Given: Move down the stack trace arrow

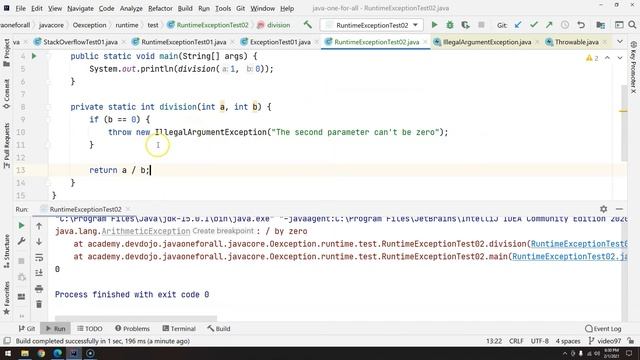Looking at the screenshot, I should pyautogui.click(x=39, y=242).
